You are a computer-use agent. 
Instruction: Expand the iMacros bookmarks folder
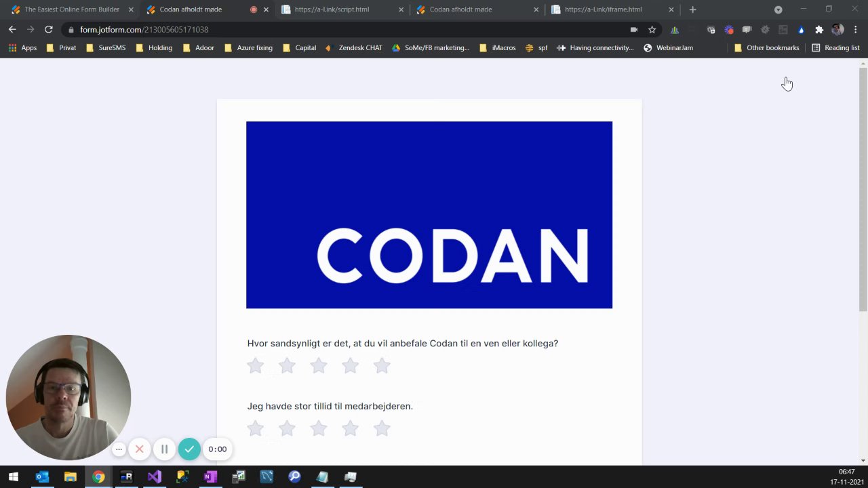pyautogui.click(x=497, y=47)
